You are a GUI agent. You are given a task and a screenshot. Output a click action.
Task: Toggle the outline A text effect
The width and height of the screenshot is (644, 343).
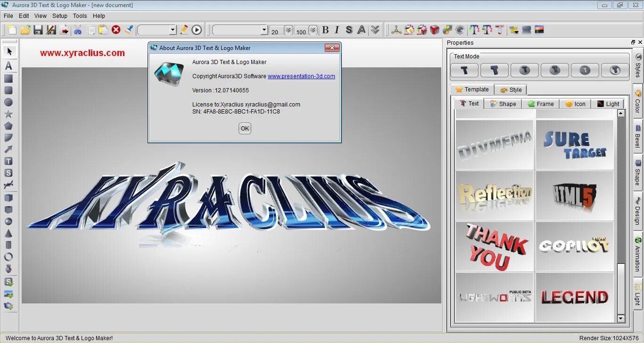point(361,30)
